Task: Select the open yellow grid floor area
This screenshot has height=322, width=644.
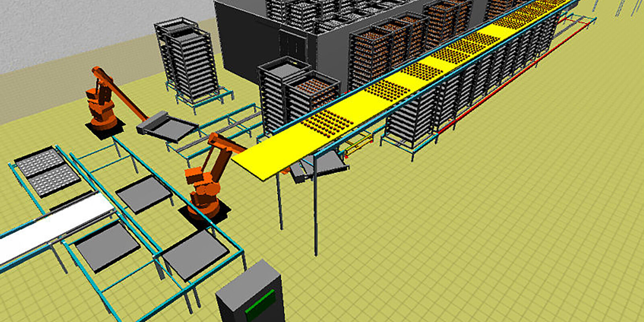Action: [483, 221]
